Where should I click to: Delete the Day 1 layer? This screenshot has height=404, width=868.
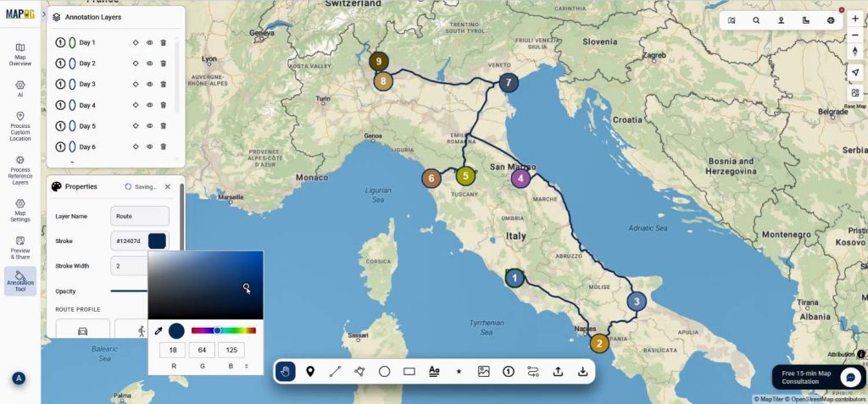click(x=164, y=42)
